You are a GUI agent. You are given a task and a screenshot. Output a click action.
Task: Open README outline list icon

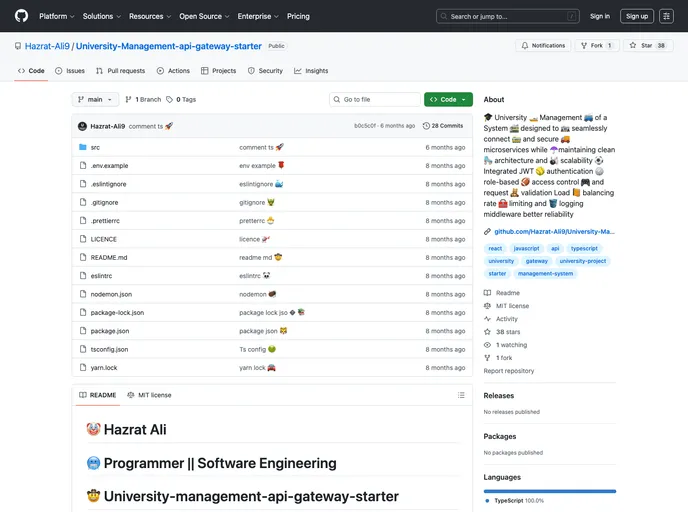(461, 395)
